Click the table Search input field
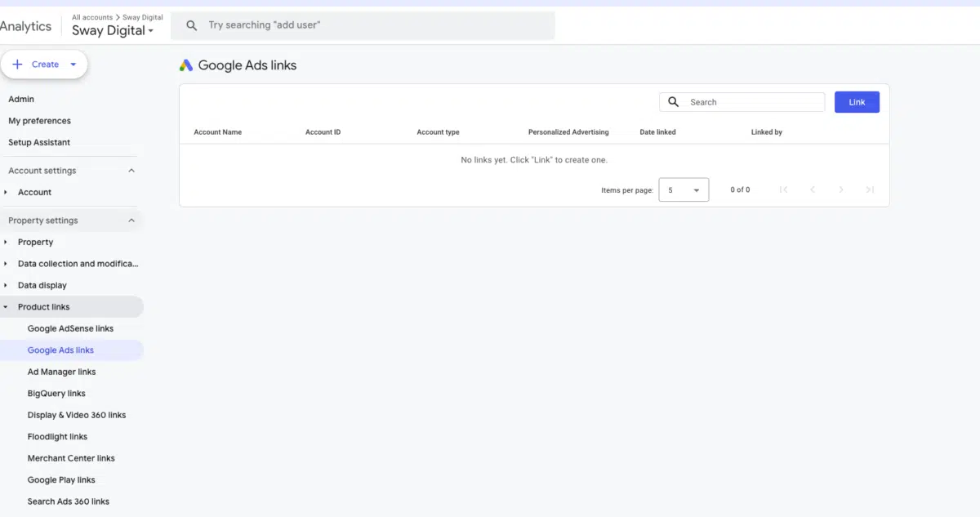This screenshot has height=517, width=980. coord(742,102)
